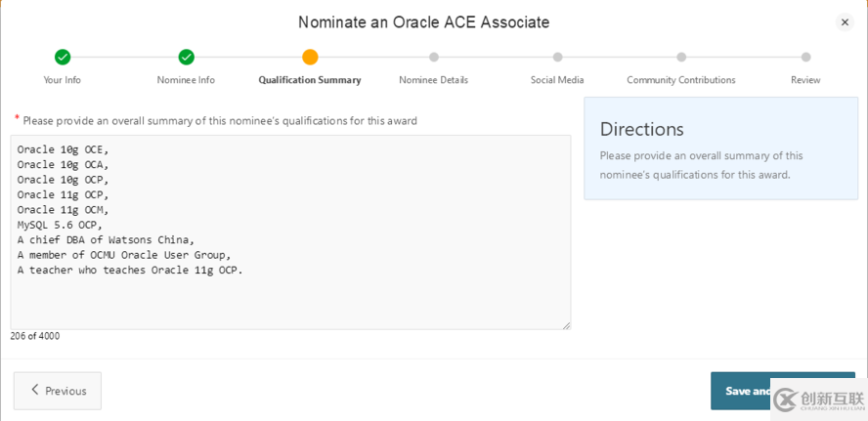Select the Qualification Summary step label
Image resolution: width=868 pixels, height=421 pixels.
pos(310,80)
